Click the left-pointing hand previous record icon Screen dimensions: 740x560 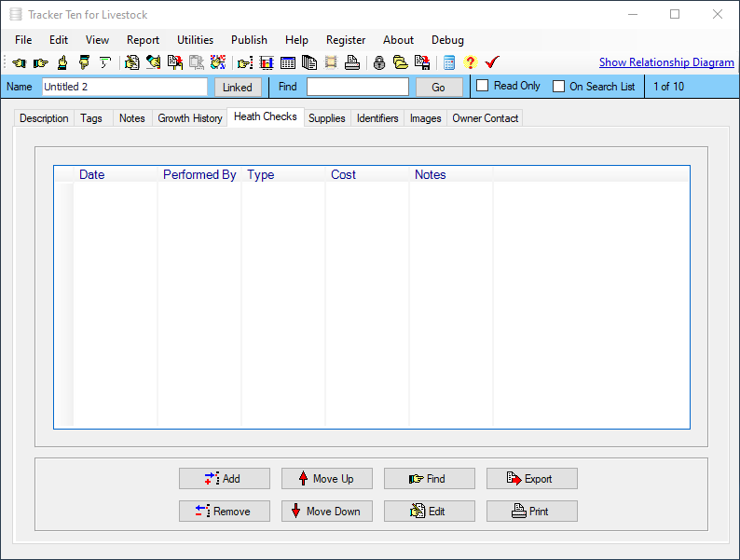pyautogui.click(x=20, y=62)
